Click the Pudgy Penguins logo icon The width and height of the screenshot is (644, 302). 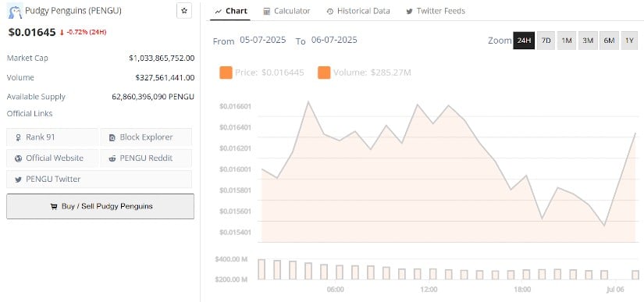15,12
